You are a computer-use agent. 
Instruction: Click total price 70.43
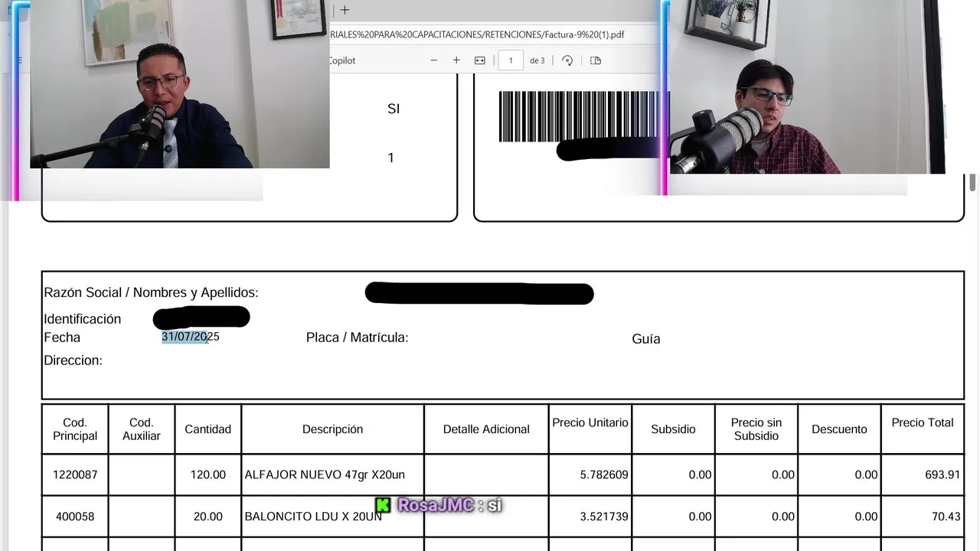[x=946, y=517]
